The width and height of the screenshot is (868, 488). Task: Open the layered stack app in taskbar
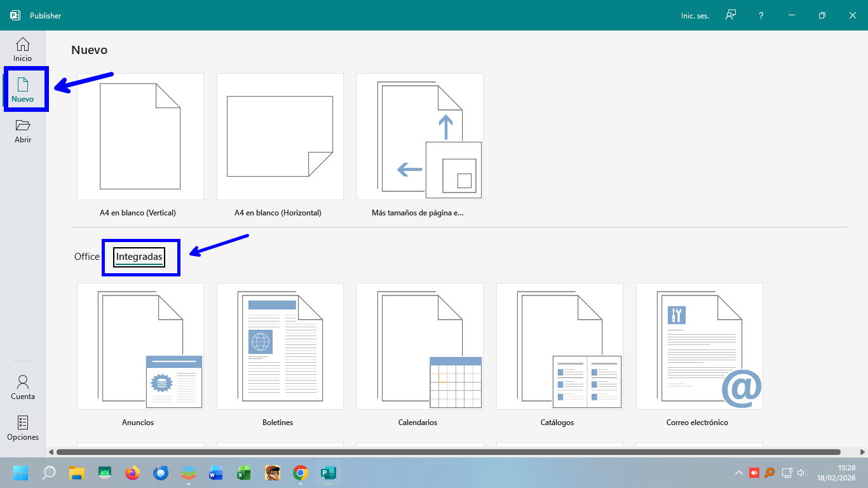pos(189,473)
